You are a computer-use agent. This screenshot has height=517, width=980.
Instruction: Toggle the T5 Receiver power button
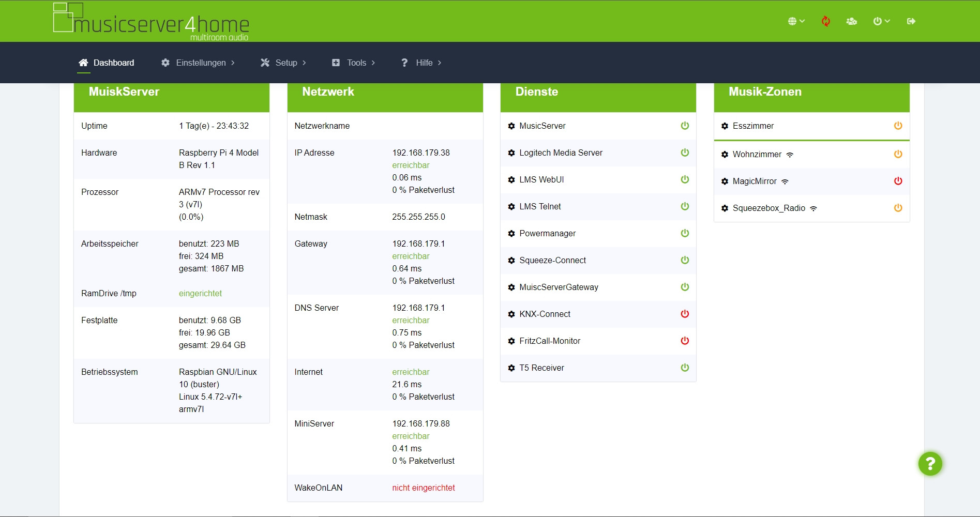(x=685, y=368)
